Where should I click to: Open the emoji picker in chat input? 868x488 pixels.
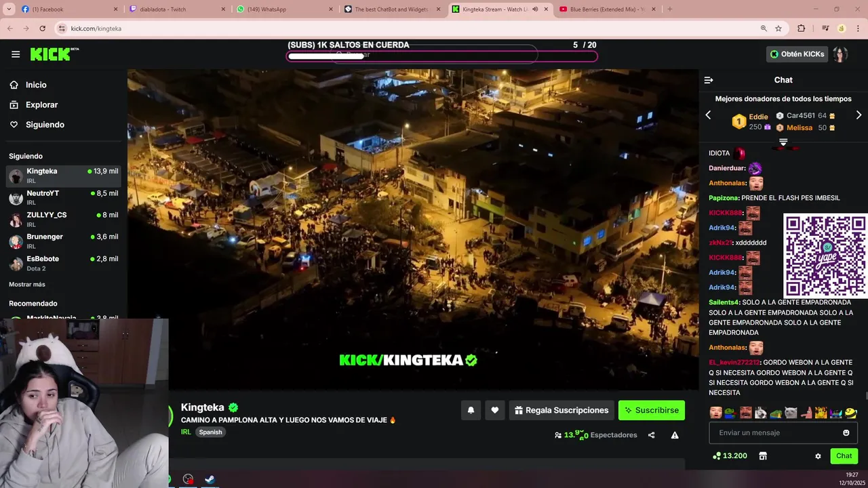(x=846, y=432)
